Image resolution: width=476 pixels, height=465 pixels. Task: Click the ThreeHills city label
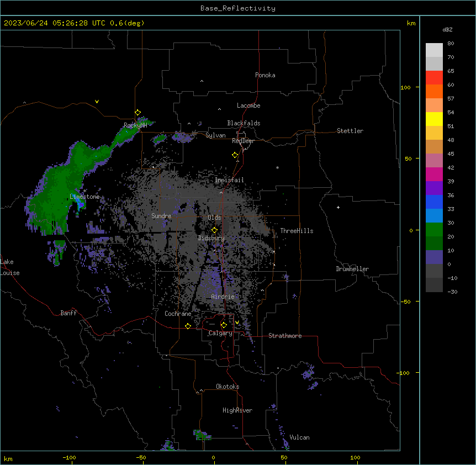pyautogui.click(x=297, y=231)
